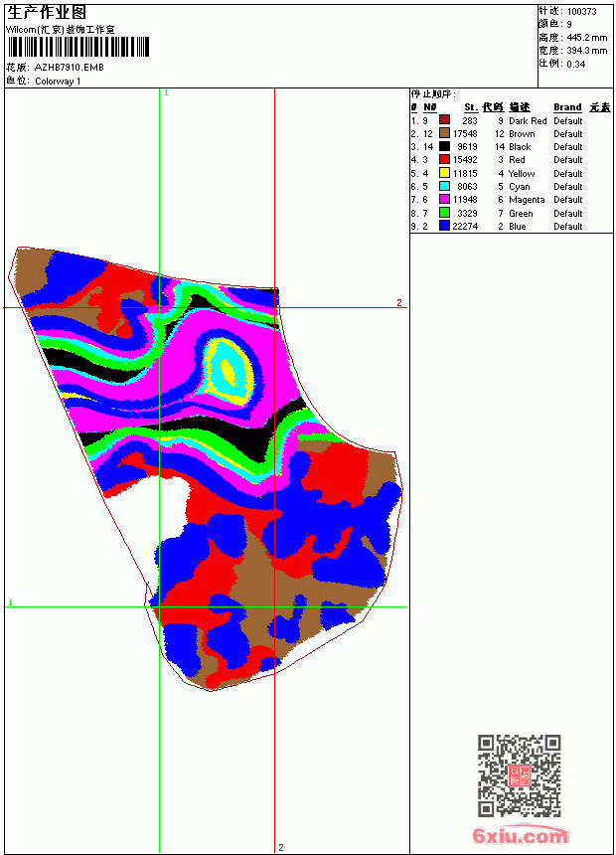
Task: Click the red marker 2 beside the horizontal guide
Action: 399,302
